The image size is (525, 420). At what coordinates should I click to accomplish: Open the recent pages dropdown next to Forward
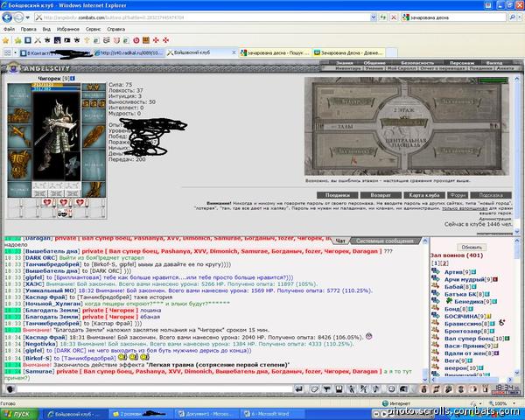(28, 17)
